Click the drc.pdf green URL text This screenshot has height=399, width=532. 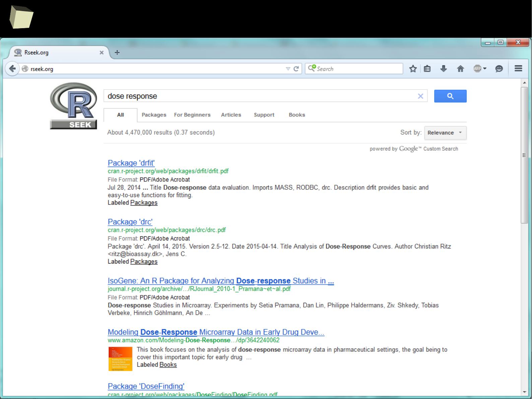[167, 230]
